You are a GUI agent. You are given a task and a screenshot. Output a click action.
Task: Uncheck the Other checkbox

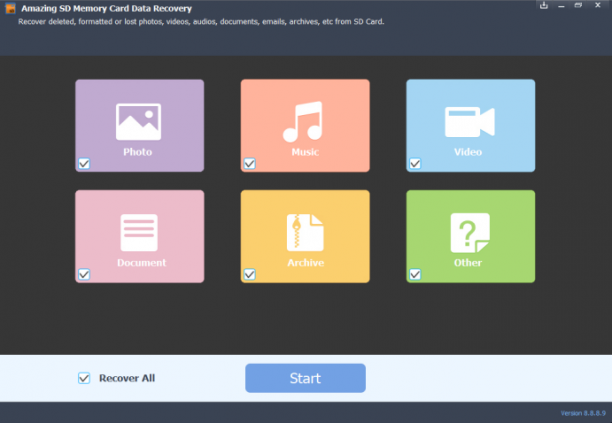pos(415,274)
